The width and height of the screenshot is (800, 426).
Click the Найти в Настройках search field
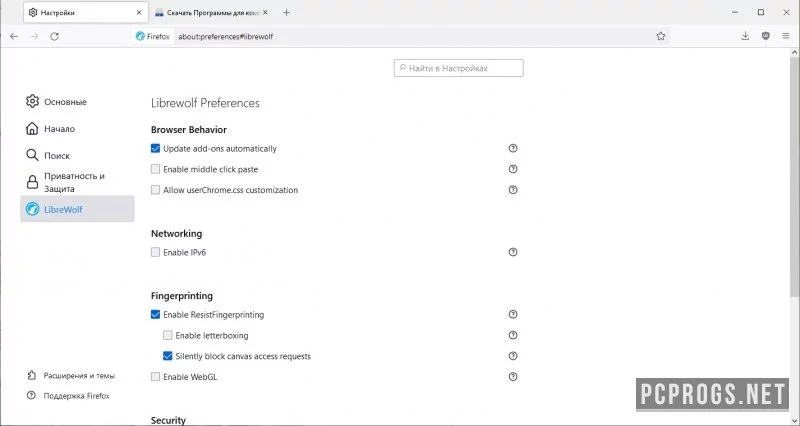click(x=458, y=68)
